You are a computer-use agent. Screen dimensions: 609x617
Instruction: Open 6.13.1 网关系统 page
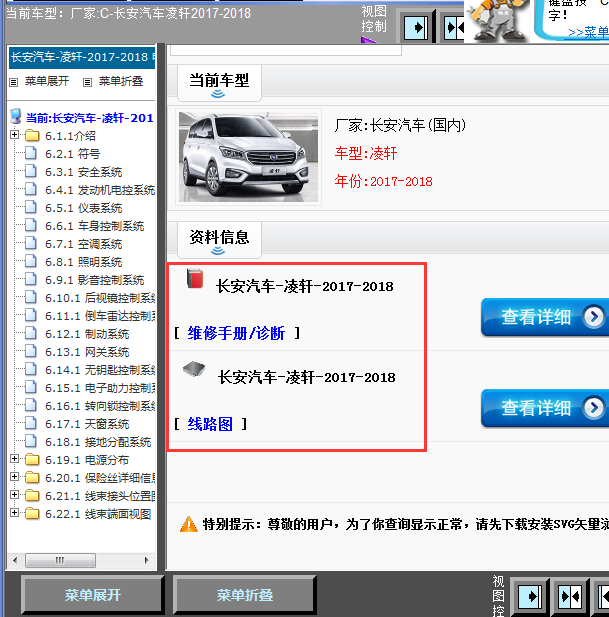[87, 352]
